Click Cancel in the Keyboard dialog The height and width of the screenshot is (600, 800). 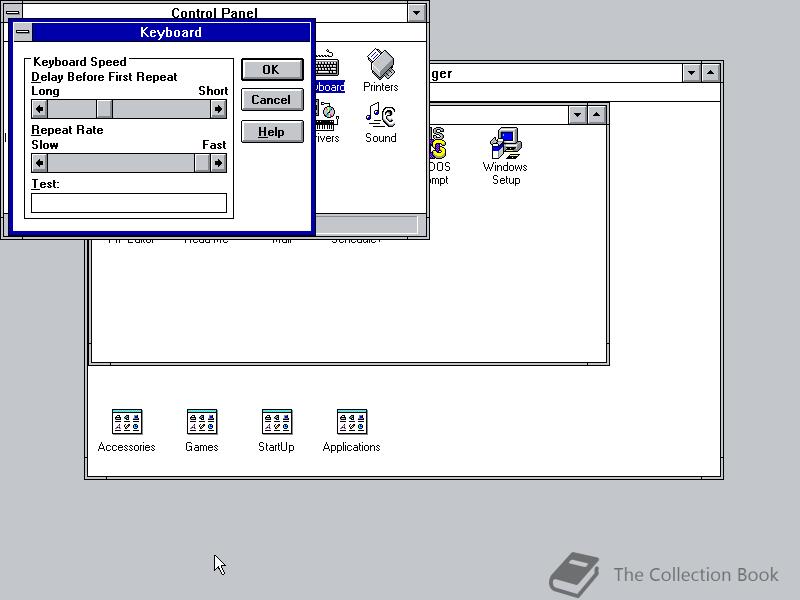click(272, 100)
